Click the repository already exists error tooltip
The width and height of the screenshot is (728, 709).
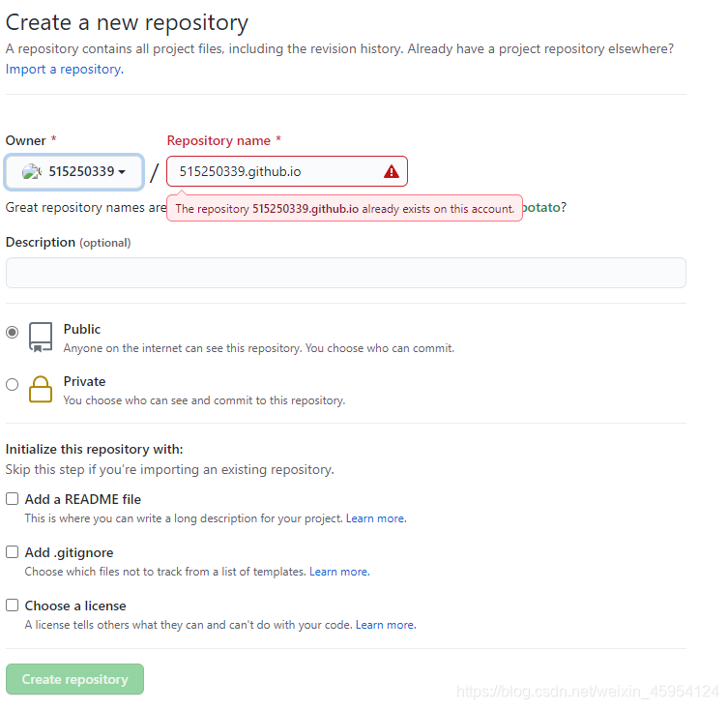344,208
